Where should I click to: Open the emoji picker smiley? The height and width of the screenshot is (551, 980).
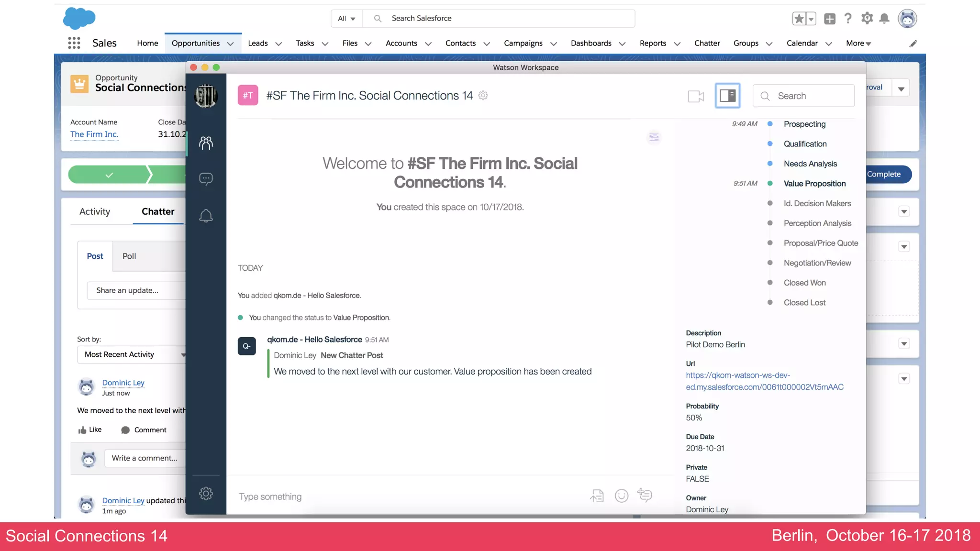622,496
